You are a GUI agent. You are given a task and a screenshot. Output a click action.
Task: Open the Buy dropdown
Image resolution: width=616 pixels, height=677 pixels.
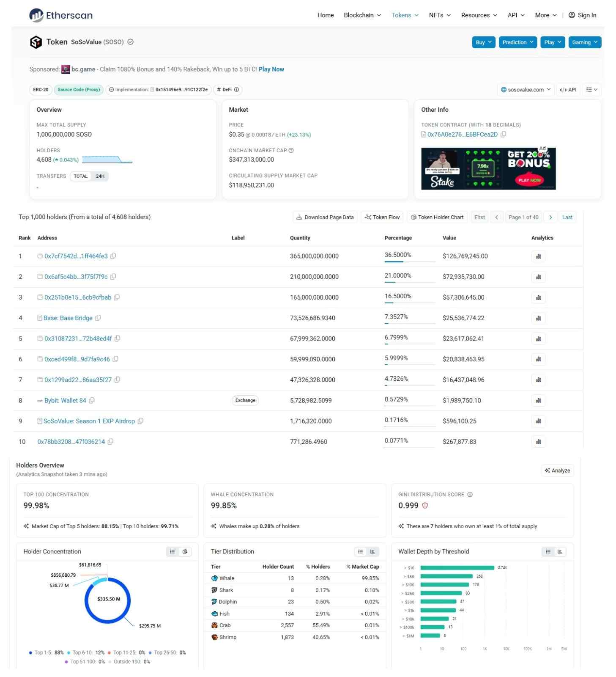(x=484, y=42)
